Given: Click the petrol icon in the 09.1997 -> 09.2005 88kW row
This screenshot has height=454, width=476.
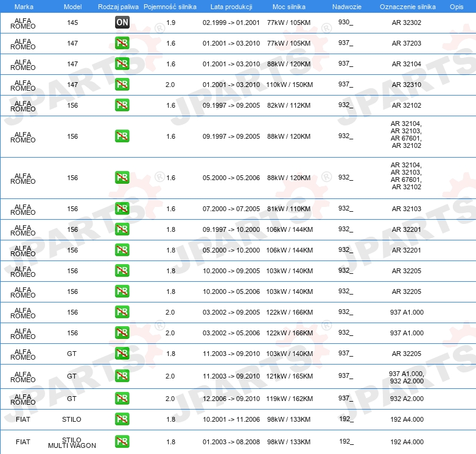Looking at the screenshot, I should coord(122,136).
